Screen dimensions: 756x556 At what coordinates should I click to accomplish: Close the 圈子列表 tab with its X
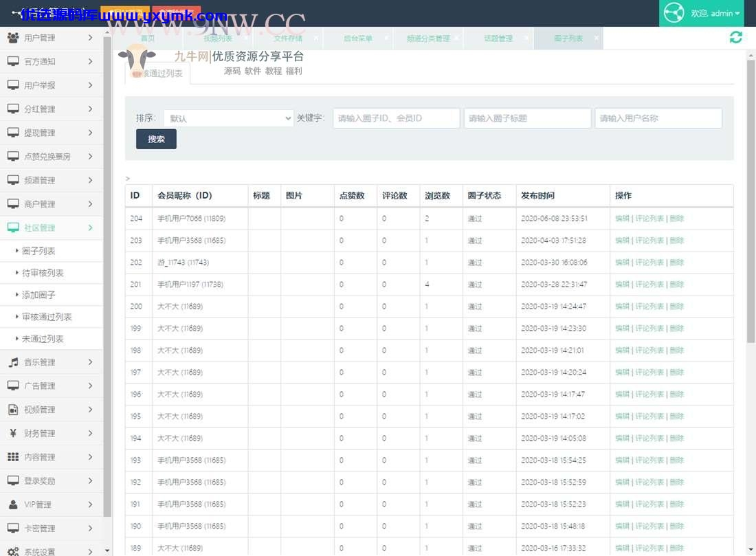click(597, 38)
